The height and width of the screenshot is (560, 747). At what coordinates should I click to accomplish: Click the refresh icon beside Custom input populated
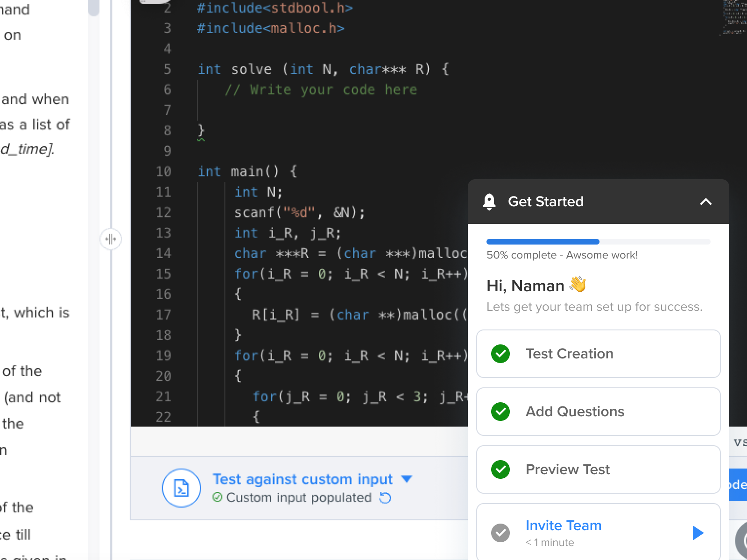[385, 498]
